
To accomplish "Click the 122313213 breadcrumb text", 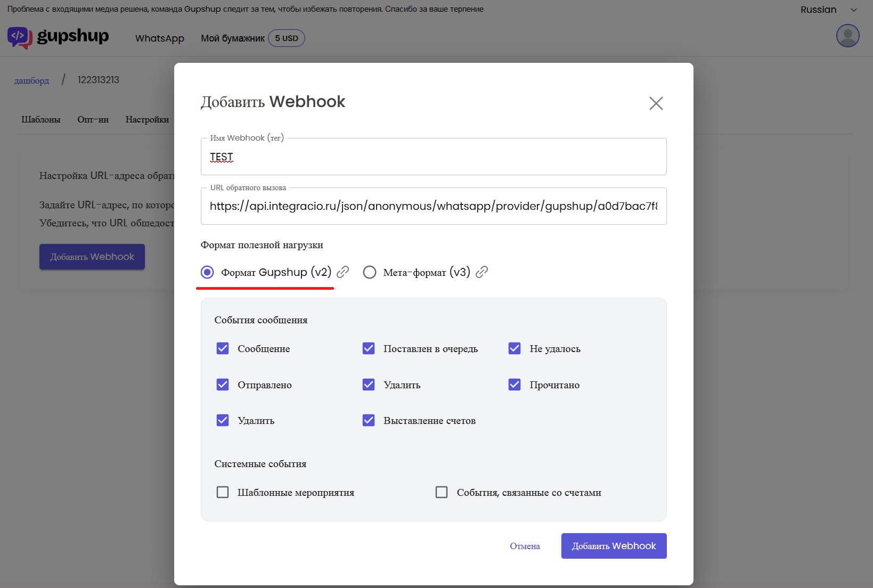I will pyautogui.click(x=99, y=80).
